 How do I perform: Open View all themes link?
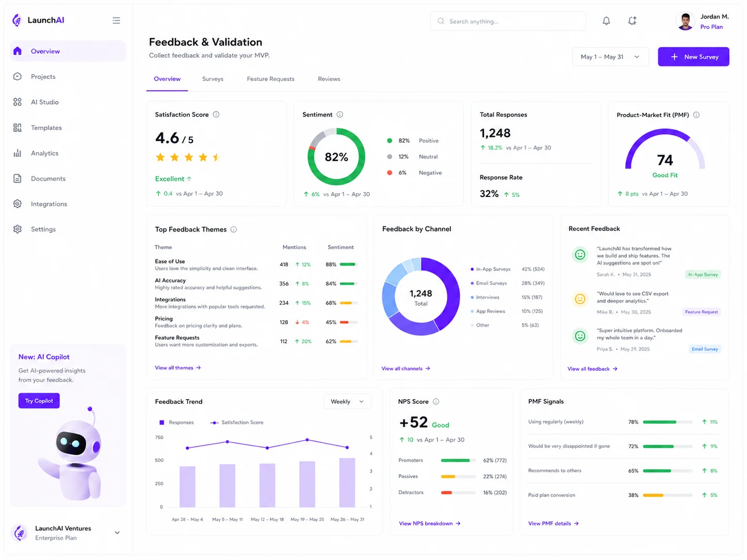click(178, 368)
